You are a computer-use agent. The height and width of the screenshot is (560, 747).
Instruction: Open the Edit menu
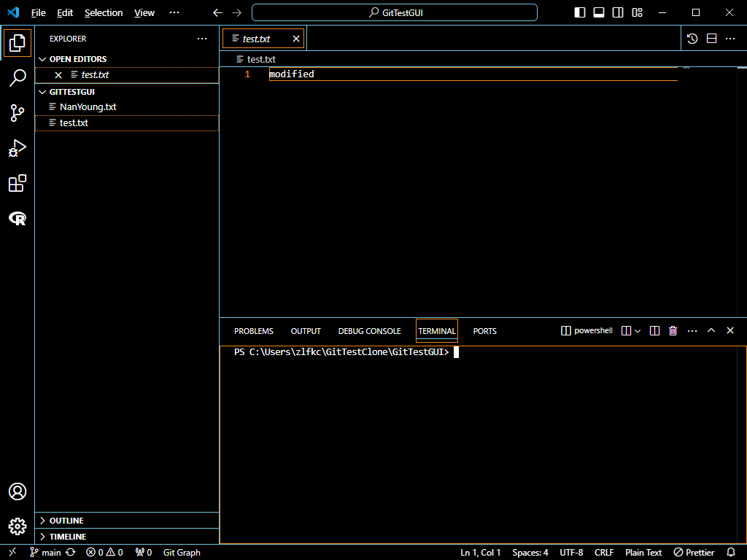pos(65,13)
